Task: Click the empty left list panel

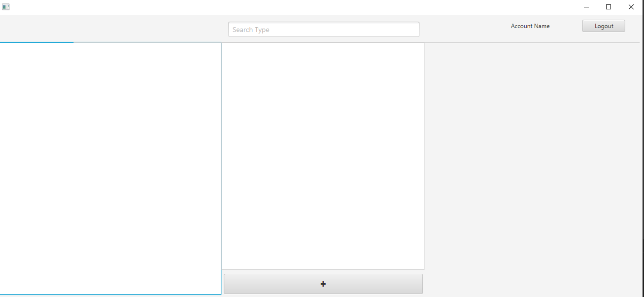Action: click(110, 167)
